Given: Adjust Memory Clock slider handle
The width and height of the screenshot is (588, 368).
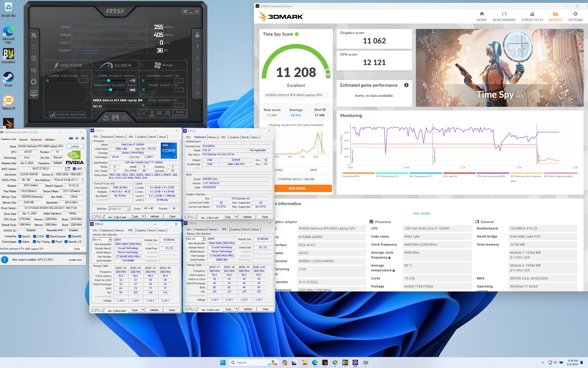Looking at the screenshot, I should point(111,90).
